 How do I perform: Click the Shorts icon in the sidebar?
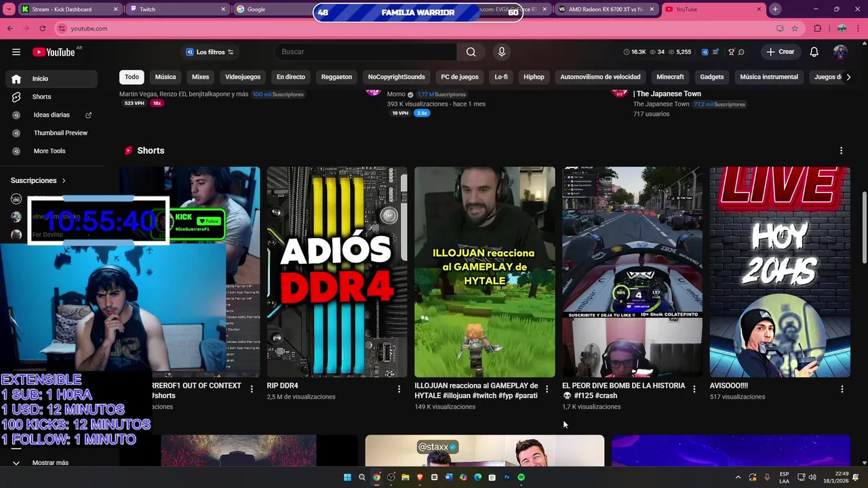[16, 97]
